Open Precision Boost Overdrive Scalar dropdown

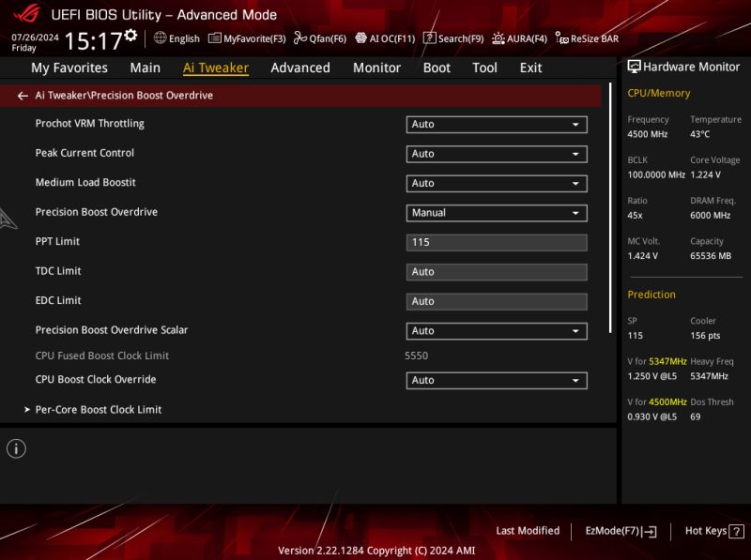click(x=497, y=331)
